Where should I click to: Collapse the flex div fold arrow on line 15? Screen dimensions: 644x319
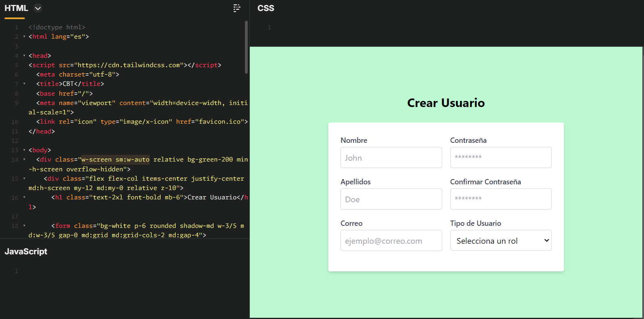[x=24, y=179]
